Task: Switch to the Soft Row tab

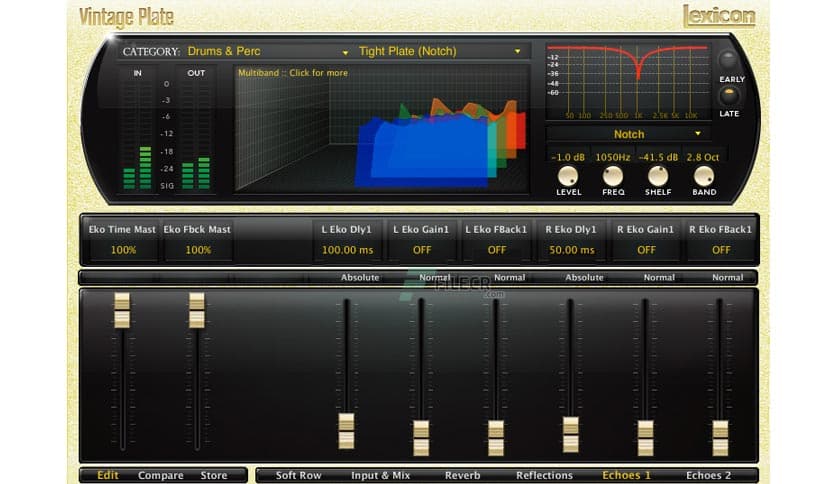Action: 299,475
